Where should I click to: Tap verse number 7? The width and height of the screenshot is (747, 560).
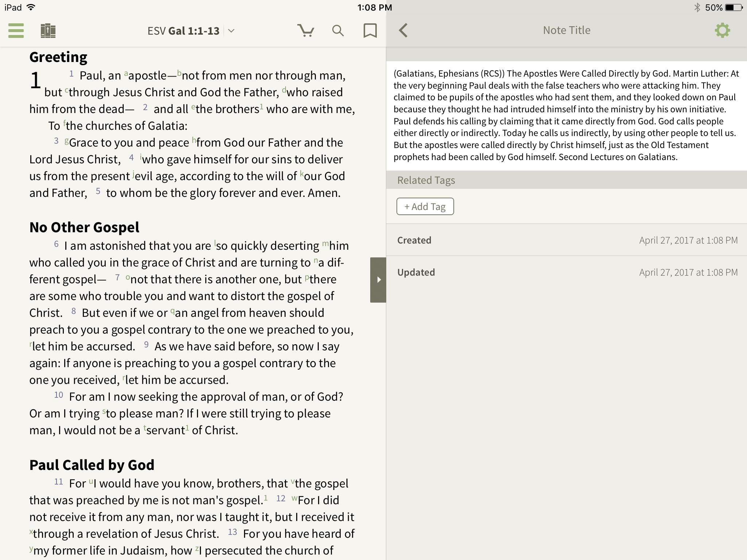(x=117, y=277)
